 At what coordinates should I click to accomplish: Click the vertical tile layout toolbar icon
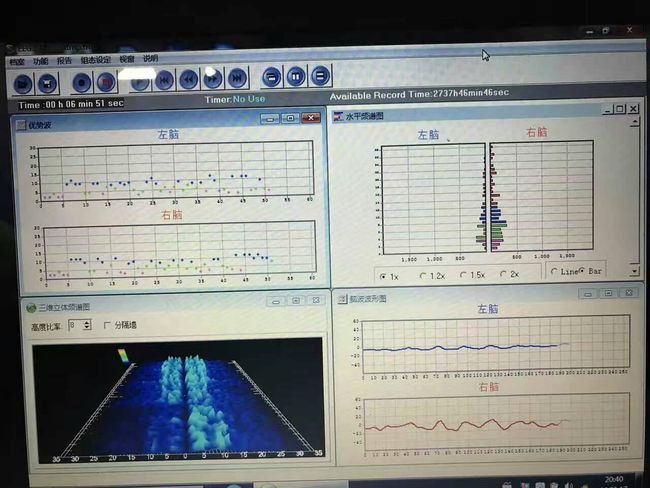coord(296,76)
